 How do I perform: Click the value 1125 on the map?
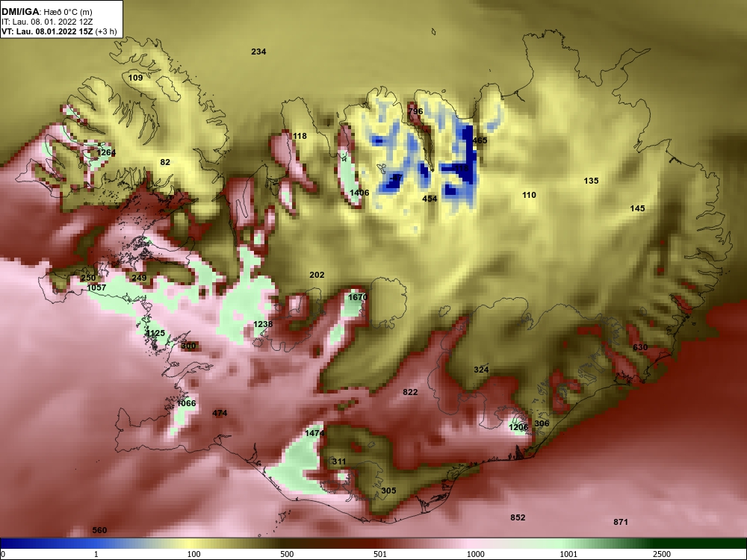click(x=155, y=333)
